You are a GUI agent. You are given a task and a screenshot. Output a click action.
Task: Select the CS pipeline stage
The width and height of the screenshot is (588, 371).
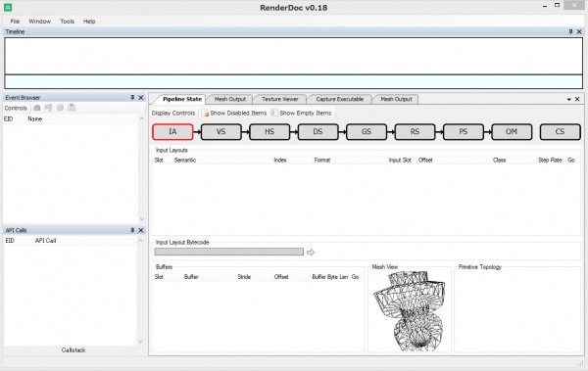click(x=561, y=132)
